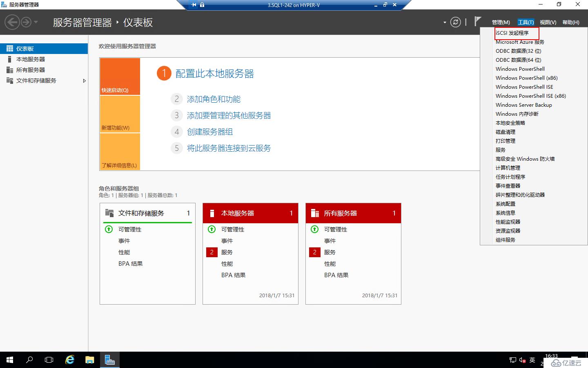588x368 pixels.
Task: Launch Windows PowerShell ISE
Action: 524,87
